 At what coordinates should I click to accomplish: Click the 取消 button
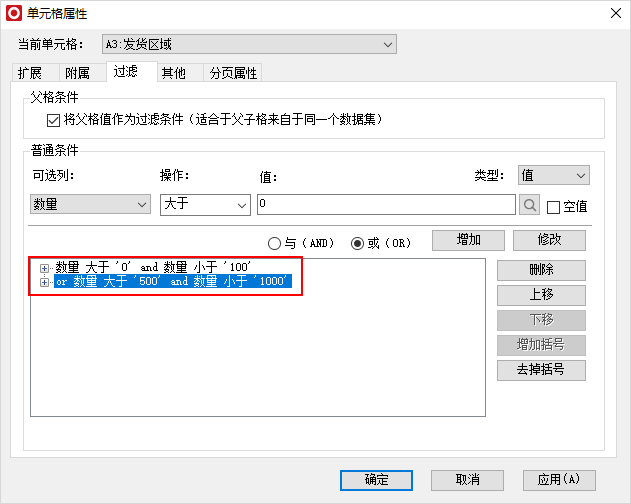coord(467,480)
